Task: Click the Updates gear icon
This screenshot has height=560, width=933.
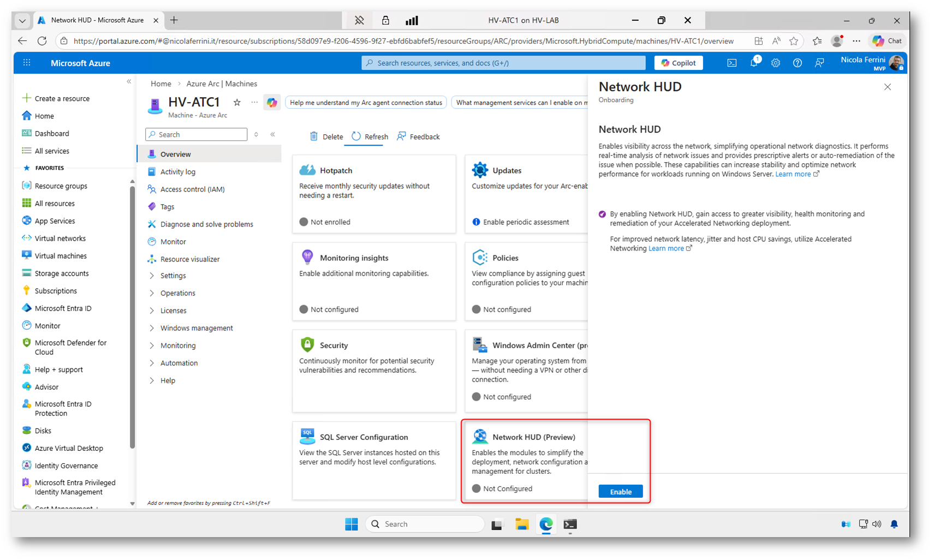Action: click(x=480, y=170)
